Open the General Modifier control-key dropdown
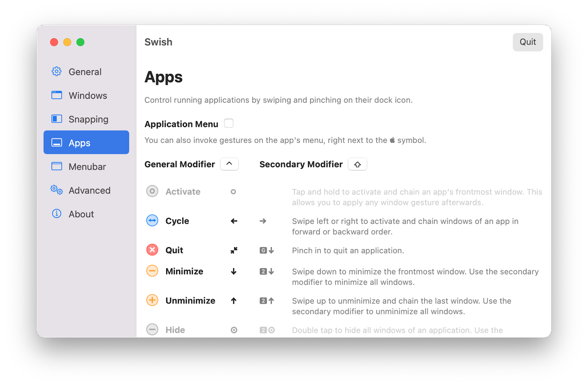This screenshot has width=588, height=386. tap(229, 164)
